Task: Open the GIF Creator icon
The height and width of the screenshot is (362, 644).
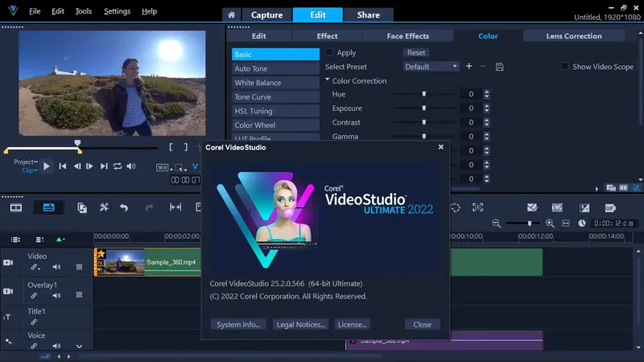Action: [x=610, y=208]
